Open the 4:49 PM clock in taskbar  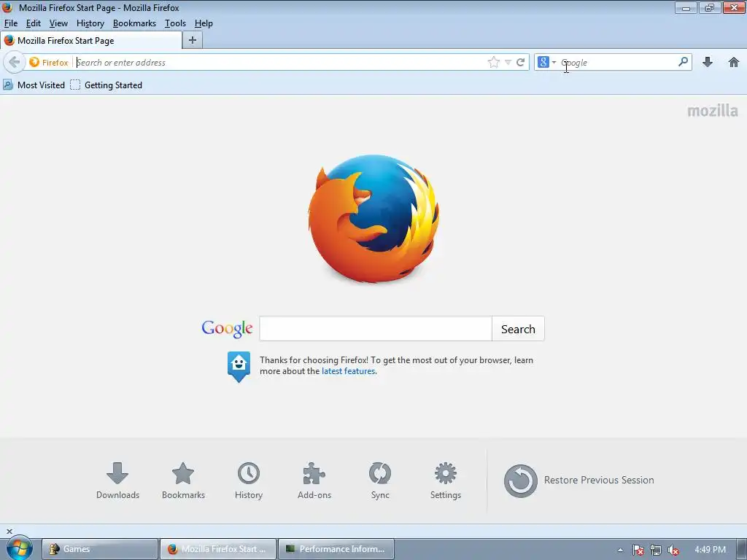coord(710,550)
